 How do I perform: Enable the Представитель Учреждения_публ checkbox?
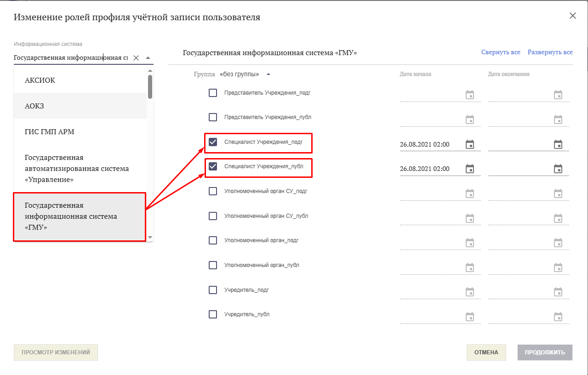[x=213, y=117]
